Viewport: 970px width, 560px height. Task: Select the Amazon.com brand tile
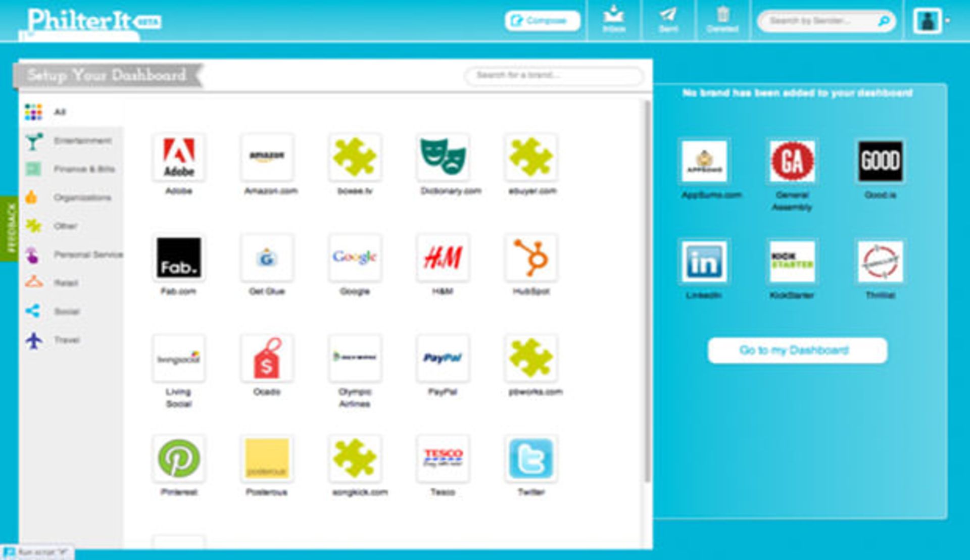[x=267, y=158]
